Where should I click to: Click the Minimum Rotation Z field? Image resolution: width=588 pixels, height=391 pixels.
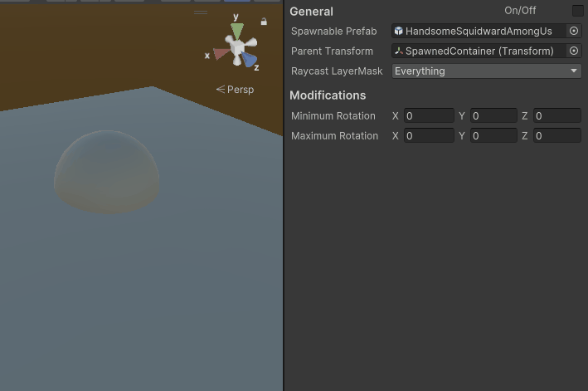pyautogui.click(x=556, y=116)
